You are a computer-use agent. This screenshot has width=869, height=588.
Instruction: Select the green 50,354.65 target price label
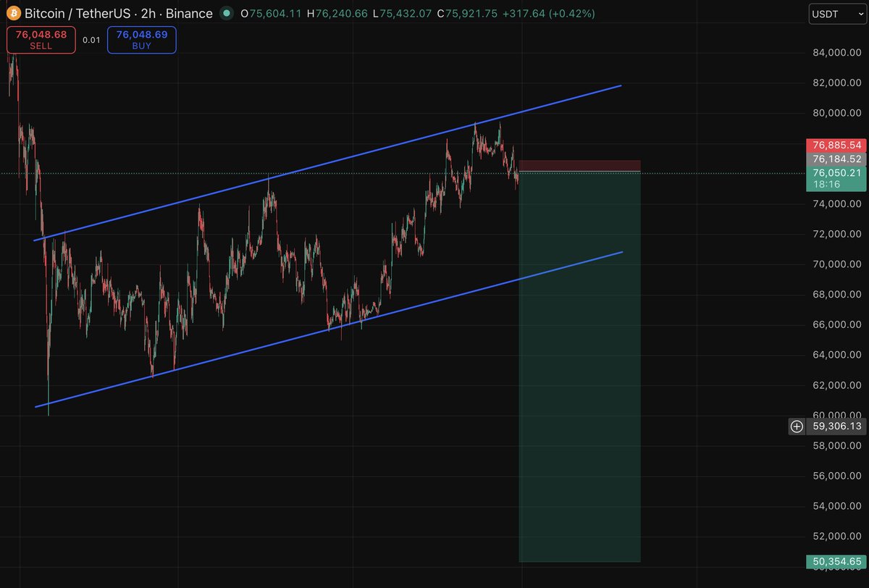[835, 561]
